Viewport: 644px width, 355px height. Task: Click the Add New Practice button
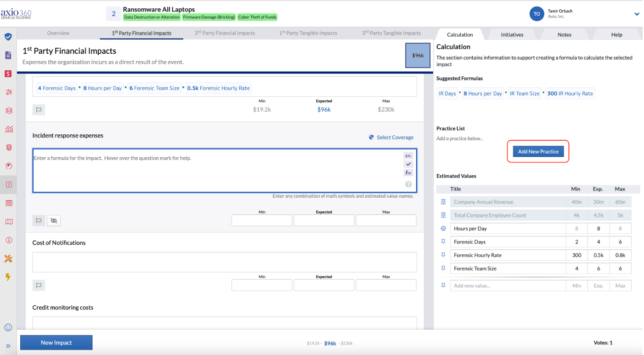(x=538, y=151)
